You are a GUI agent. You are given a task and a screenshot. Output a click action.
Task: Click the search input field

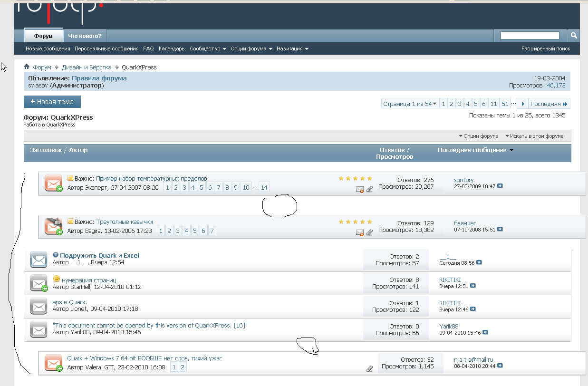click(530, 35)
